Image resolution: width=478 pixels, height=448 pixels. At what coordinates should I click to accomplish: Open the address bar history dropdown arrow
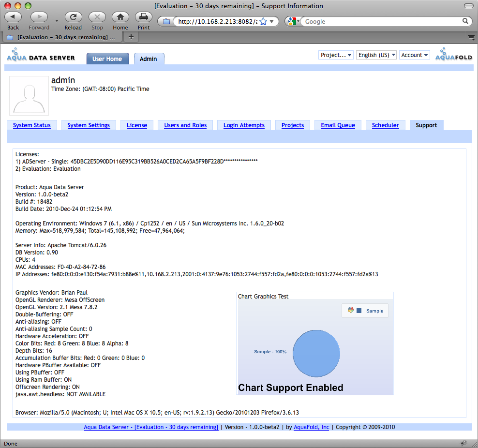pyautogui.click(x=271, y=22)
